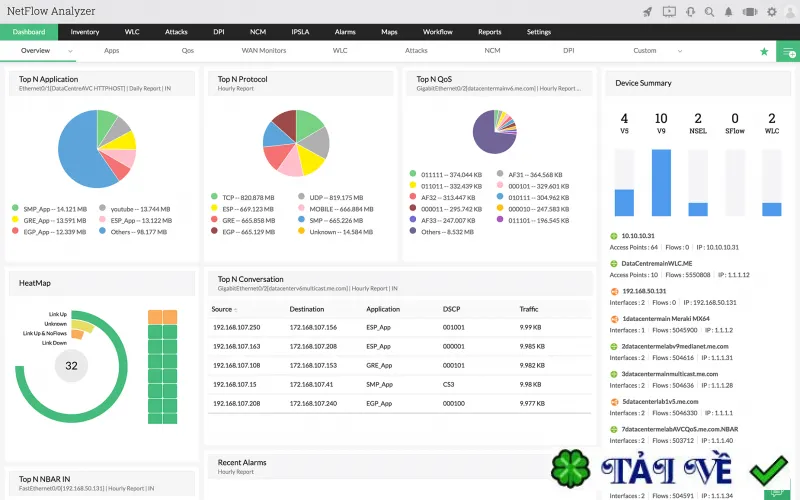This screenshot has height=500, width=800.
Task: Click the 011111 QoS legend swatch
Action: pyautogui.click(x=413, y=173)
